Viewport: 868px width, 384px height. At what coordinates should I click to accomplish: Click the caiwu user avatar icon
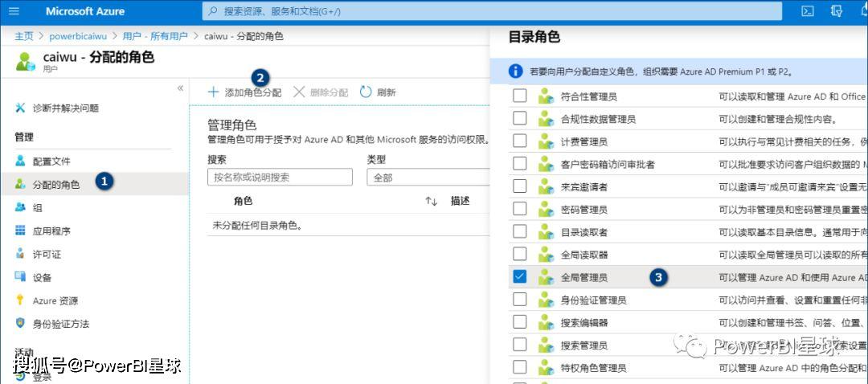26,61
